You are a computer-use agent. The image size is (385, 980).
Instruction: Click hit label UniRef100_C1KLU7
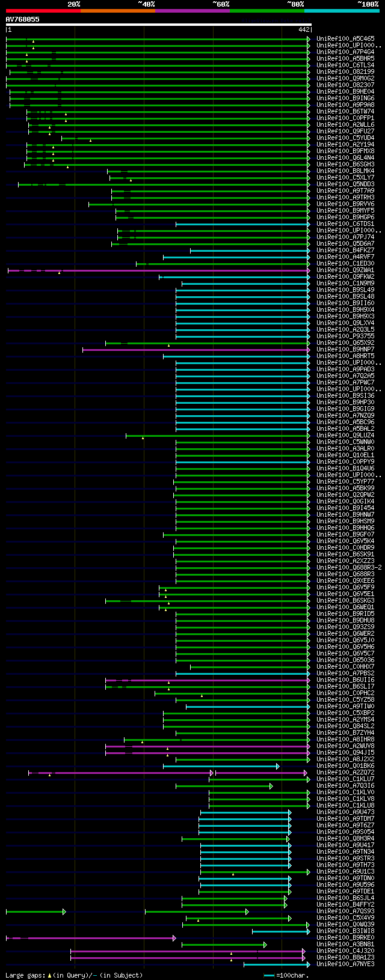(345, 779)
